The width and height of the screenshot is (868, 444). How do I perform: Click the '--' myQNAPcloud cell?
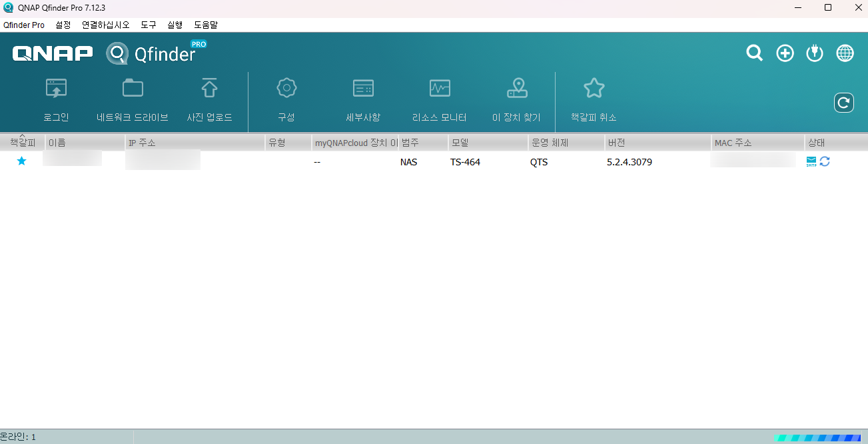pos(318,162)
